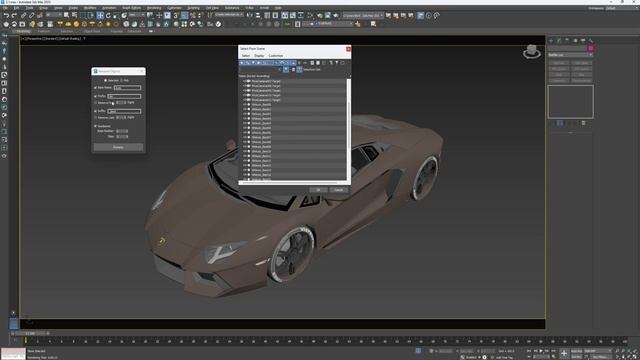The image size is (640, 360).
Task: Click the Align tool icon
Action: 258,16
